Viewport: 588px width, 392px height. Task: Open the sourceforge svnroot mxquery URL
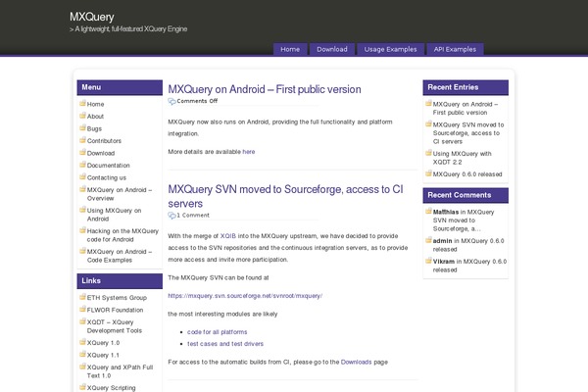[x=245, y=296]
